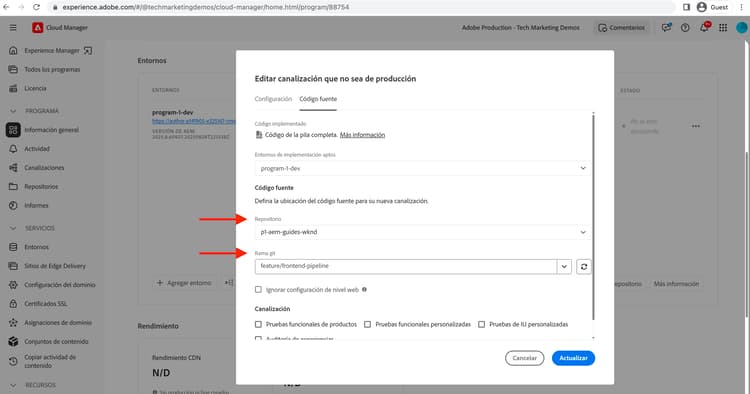
Task: Click the Actualizar button
Action: (x=573, y=358)
